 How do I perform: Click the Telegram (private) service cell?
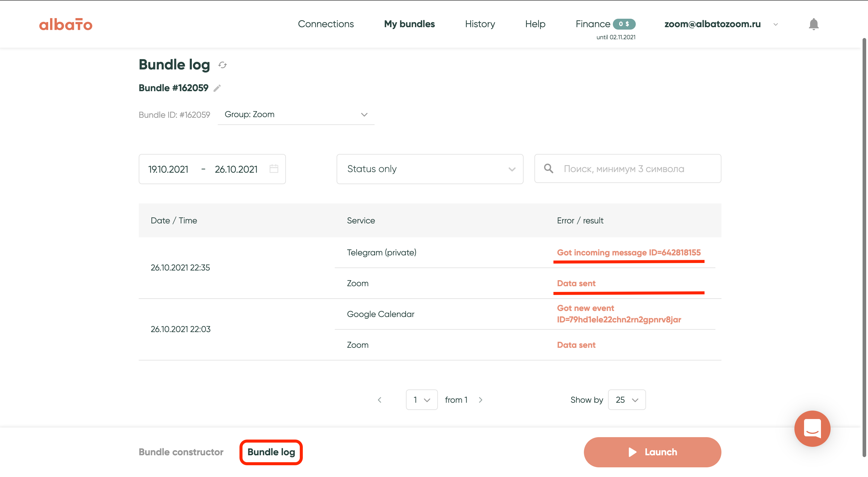coord(382,253)
